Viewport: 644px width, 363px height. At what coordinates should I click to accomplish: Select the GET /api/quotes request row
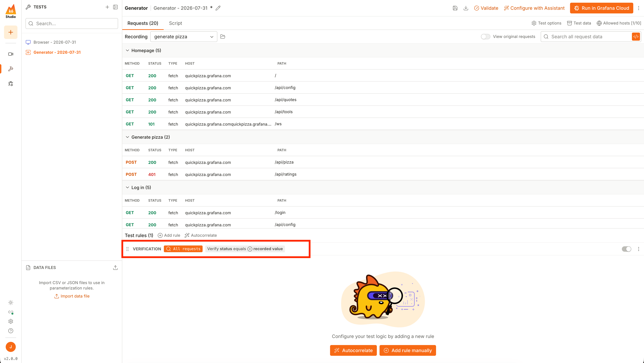pos(383,100)
